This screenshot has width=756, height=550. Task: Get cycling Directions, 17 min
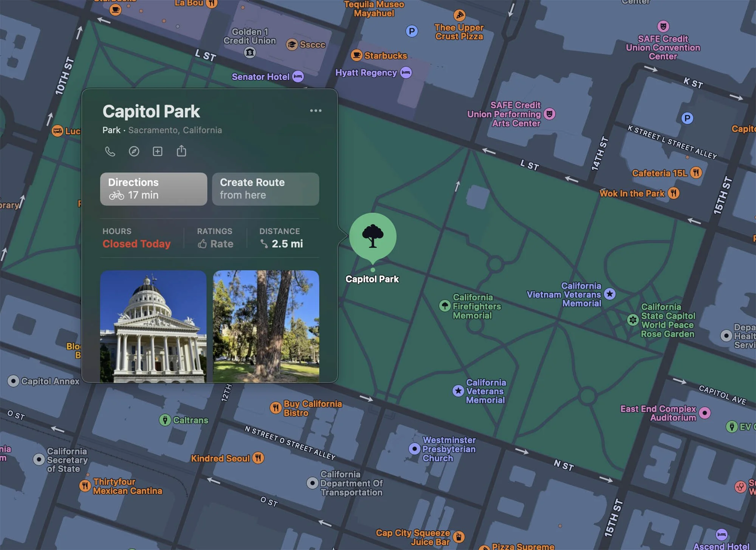tap(153, 189)
